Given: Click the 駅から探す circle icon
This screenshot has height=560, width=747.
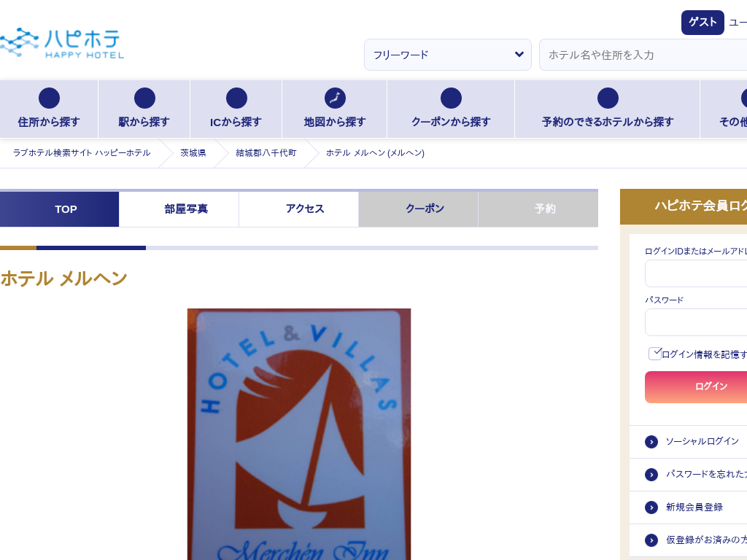Looking at the screenshot, I should click(x=144, y=98).
